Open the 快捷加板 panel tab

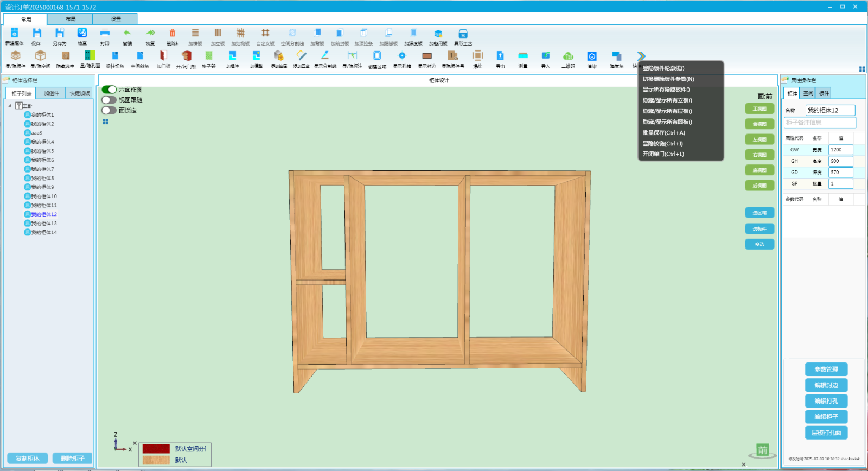79,93
